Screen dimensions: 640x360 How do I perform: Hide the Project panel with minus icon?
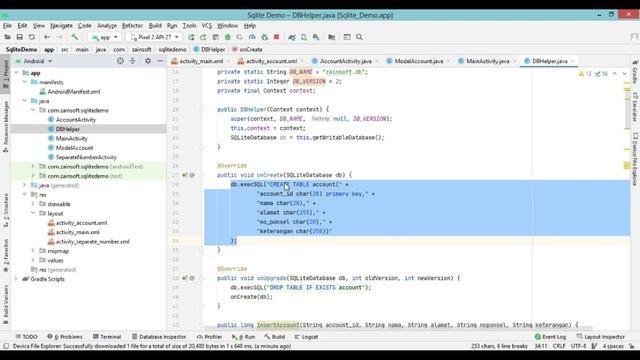160,61
